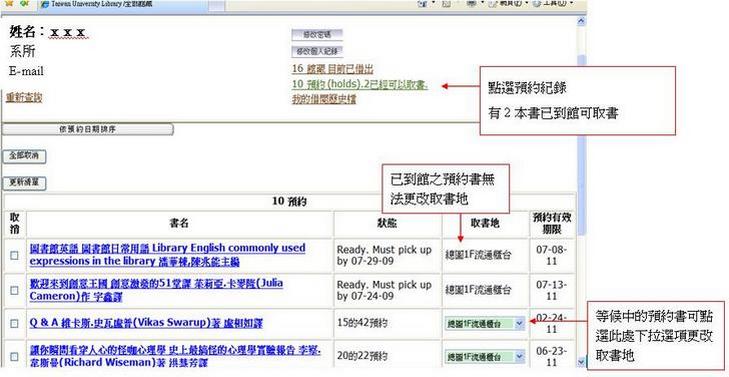Click 總圖1F流通櫃台 text in Julia Cameron row

coord(478,290)
